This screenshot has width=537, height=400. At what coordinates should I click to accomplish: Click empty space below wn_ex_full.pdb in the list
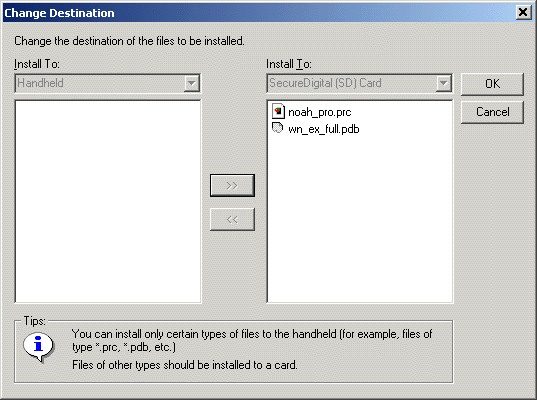point(360,219)
